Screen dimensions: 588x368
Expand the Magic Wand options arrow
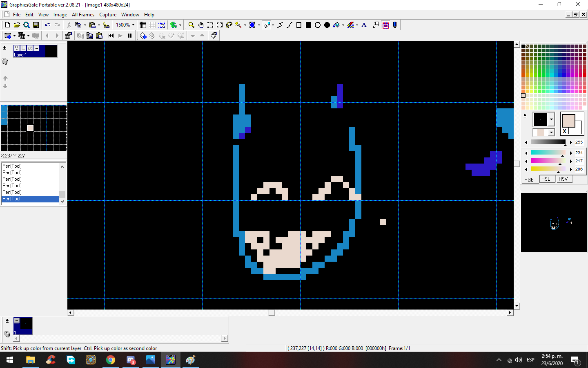pos(245,25)
